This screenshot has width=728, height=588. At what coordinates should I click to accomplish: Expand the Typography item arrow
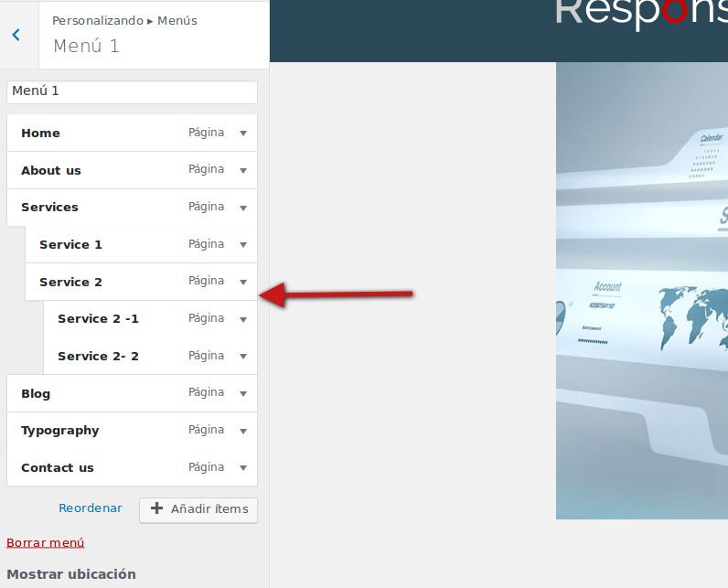tap(243, 431)
